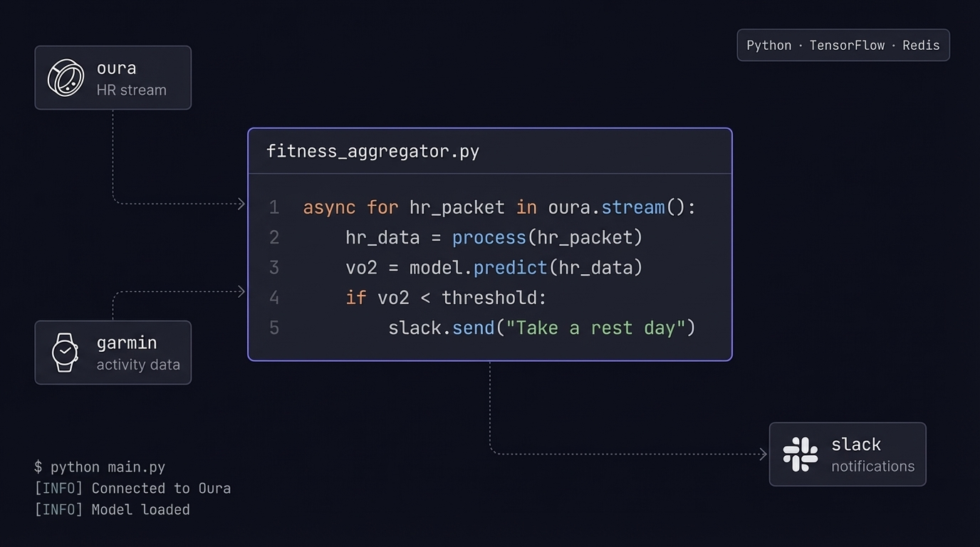Select the Garmin watch icon
The height and width of the screenshot is (547, 980).
point(64,352)
